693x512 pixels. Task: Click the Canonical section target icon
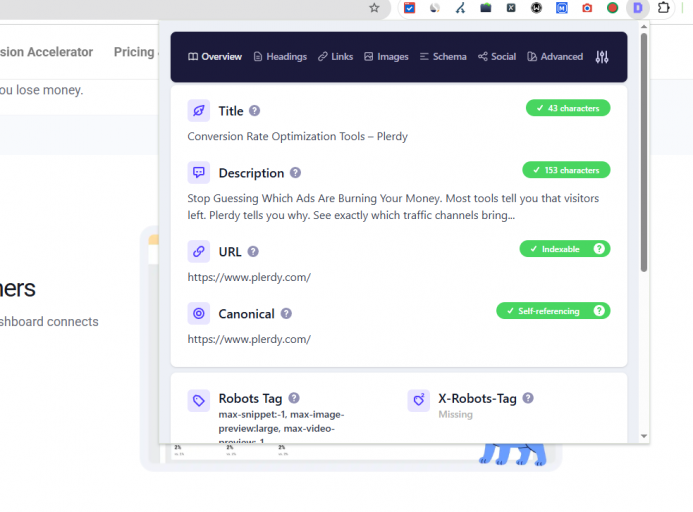pos(199,313)
